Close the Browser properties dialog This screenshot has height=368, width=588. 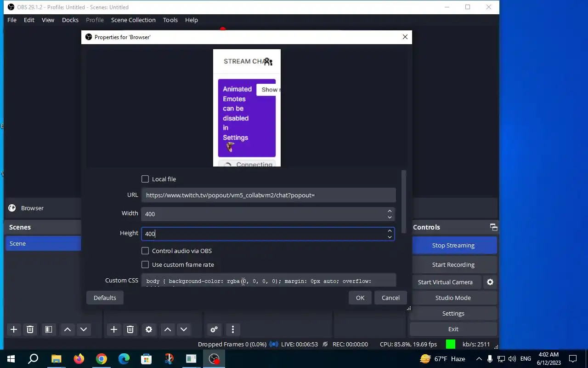click(x=405, y=37)
